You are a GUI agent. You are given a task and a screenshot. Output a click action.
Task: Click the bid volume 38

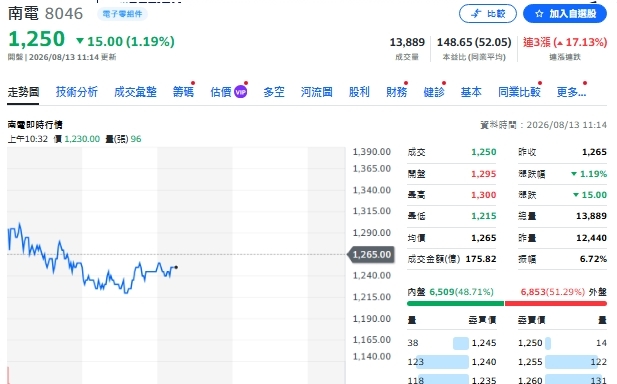point(413,343)
